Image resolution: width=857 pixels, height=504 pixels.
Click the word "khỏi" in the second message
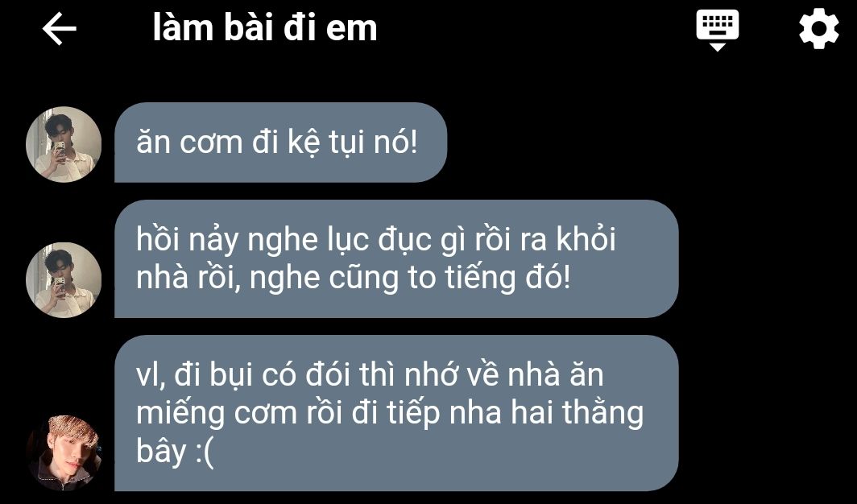[x=586, y=239]
